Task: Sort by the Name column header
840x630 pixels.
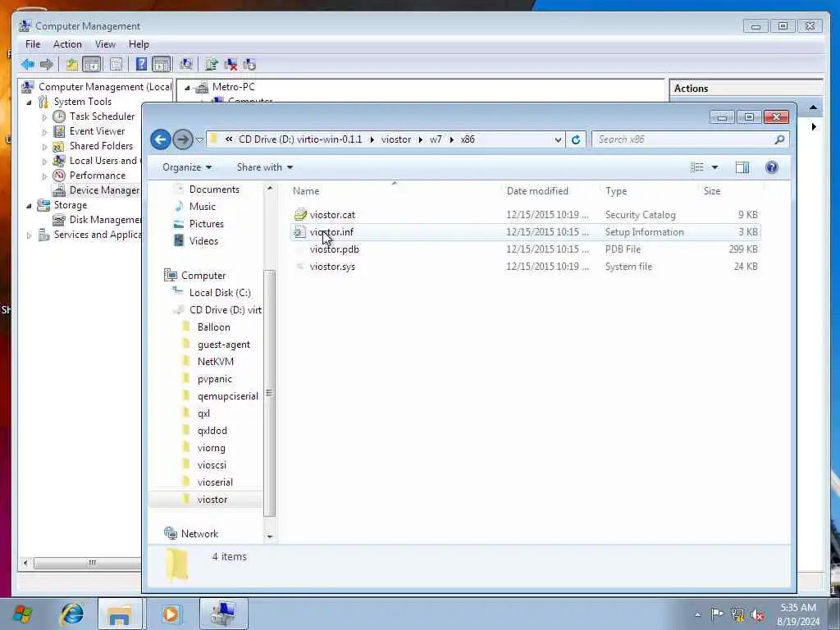Action: [x=306, y=191]
